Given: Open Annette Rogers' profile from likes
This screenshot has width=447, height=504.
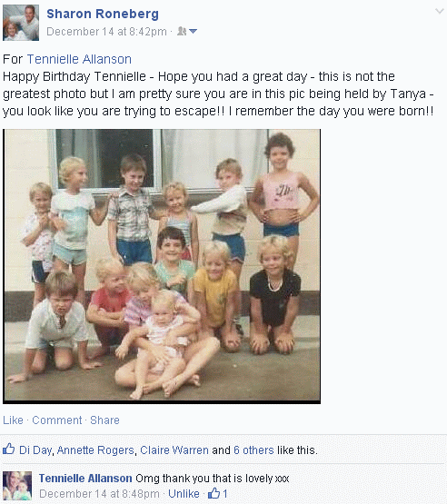Looking at the screenshot, I should pyautogui.click(x=95, y=450).
